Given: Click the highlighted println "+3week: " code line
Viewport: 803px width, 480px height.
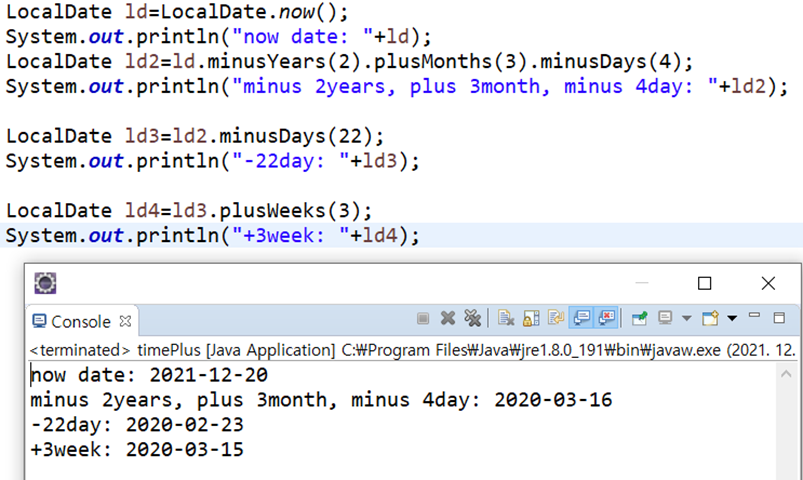Looking at the screenshot, I should [213, 236].
